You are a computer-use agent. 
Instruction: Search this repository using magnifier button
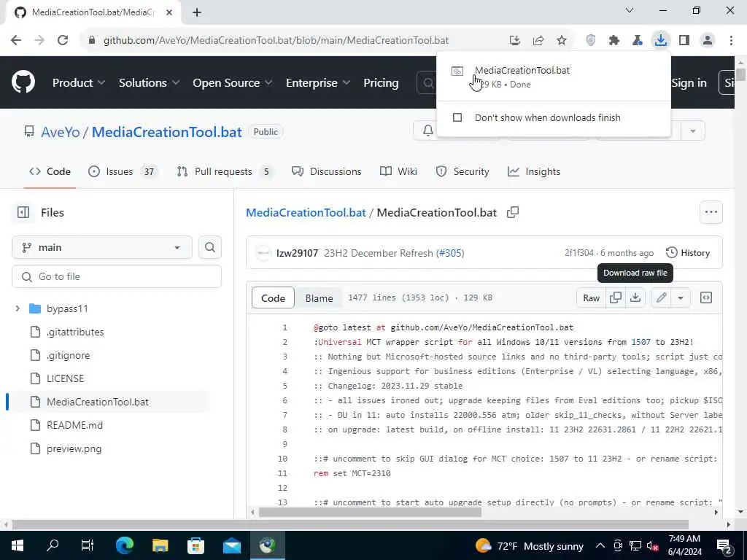pos(210,248)
